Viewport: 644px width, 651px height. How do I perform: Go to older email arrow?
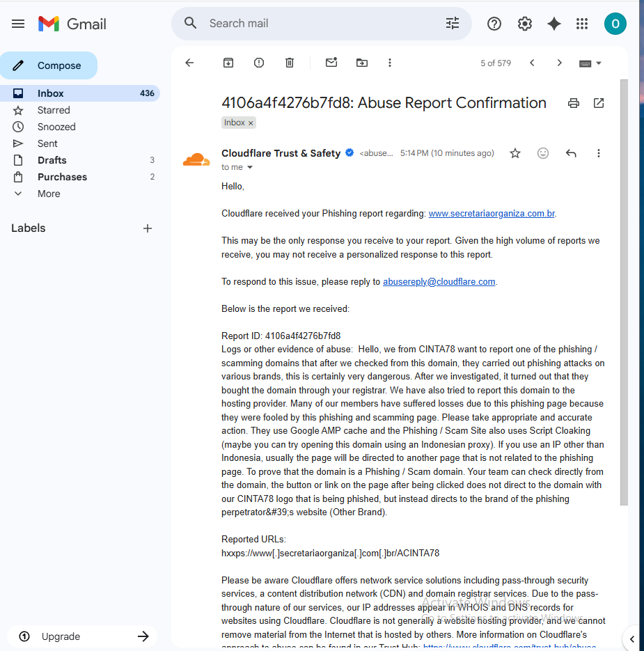coord(559,63)
